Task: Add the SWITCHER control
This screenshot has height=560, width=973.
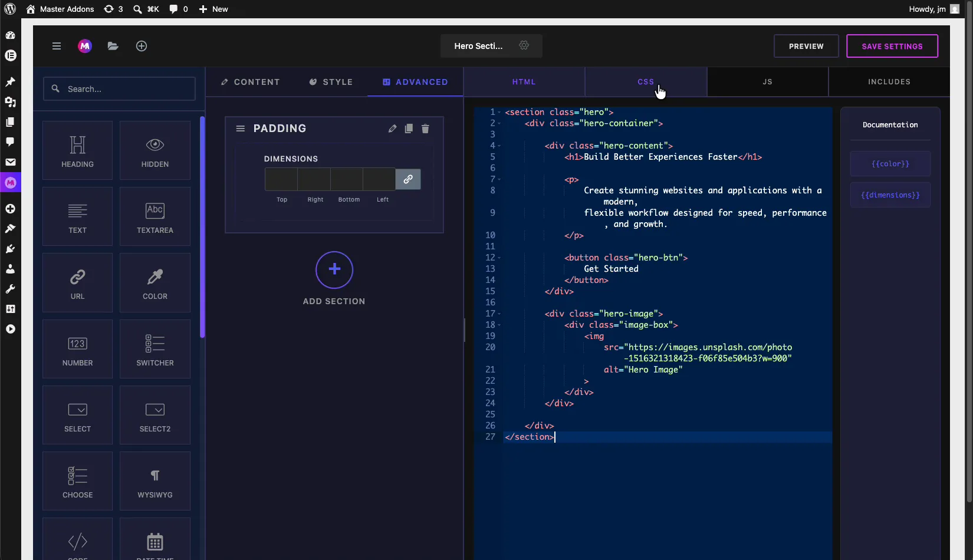Action: (155, 349)
